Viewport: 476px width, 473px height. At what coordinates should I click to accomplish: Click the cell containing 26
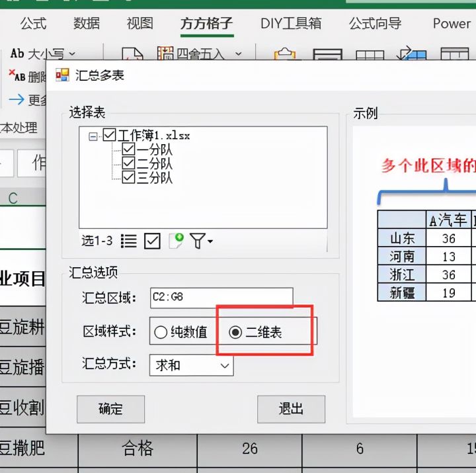point(250,449)
